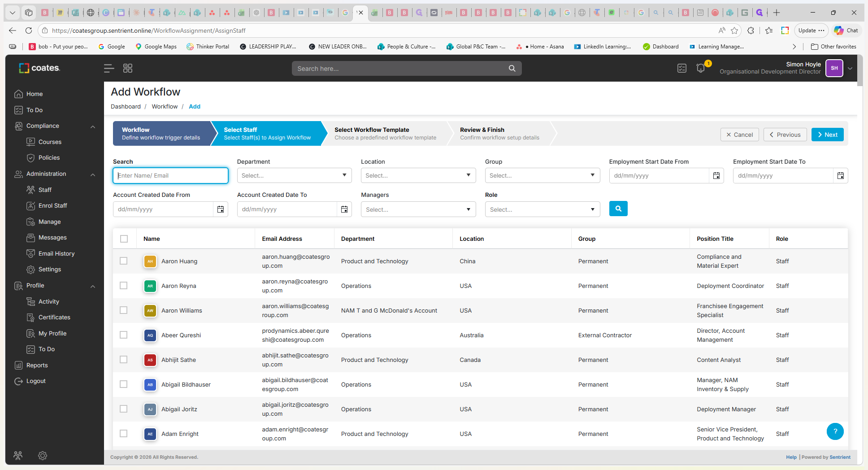Tick the select-all checkbox in table header
This screenshot has height=470, width=868.
point(124,239)
